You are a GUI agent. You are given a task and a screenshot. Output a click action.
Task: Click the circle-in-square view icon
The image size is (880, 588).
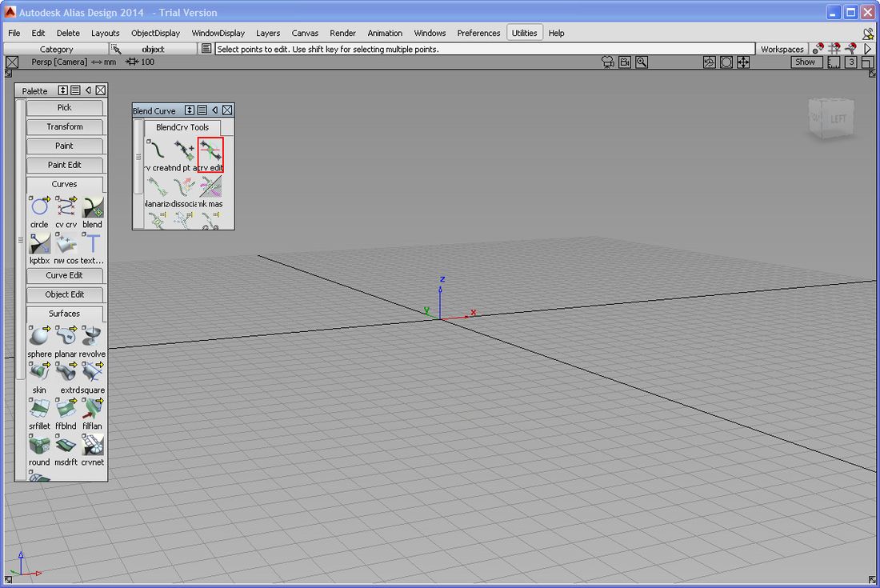point(726,62)
